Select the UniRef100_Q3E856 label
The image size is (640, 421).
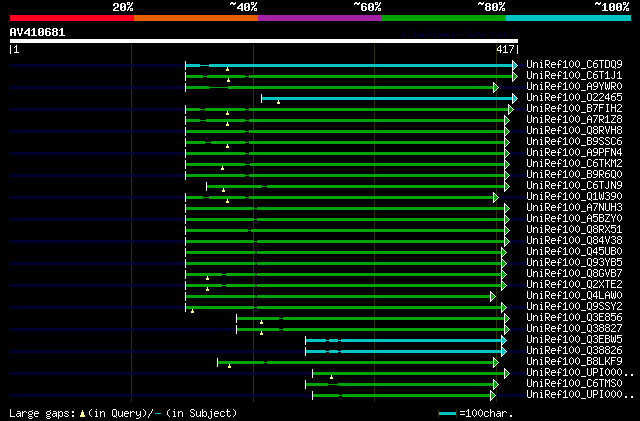[x=574, y=318]
